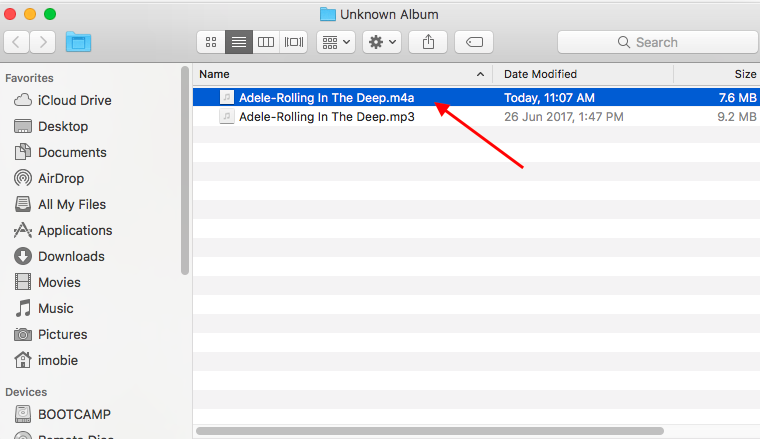The width and height of the screenshot is (760, 439).
Task: Switch to Cover Flow view
Action: [x=294, y=42]
